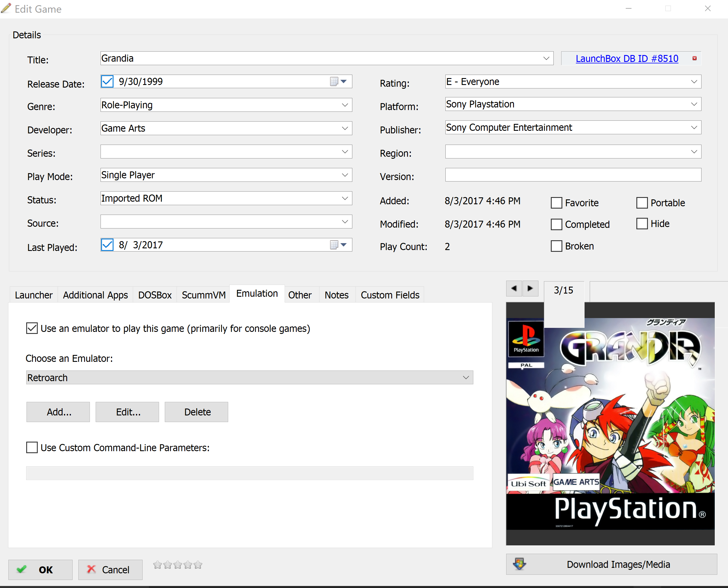Show next image with right arrow

(x=530, y=289)
